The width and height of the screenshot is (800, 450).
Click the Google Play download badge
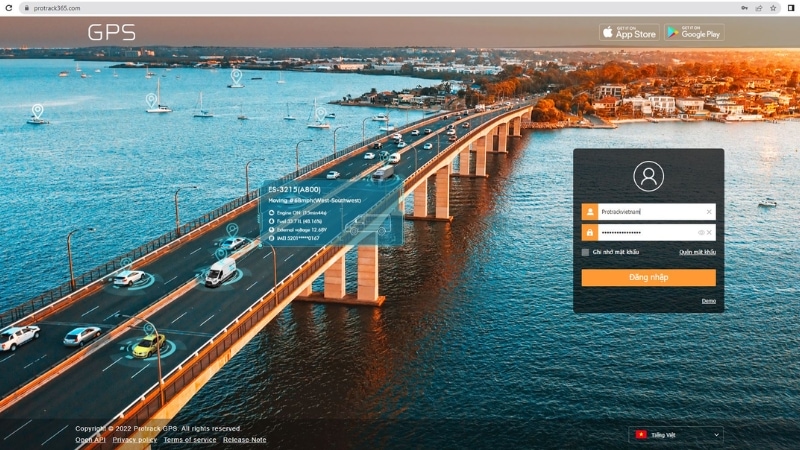[x=694, y=33]
